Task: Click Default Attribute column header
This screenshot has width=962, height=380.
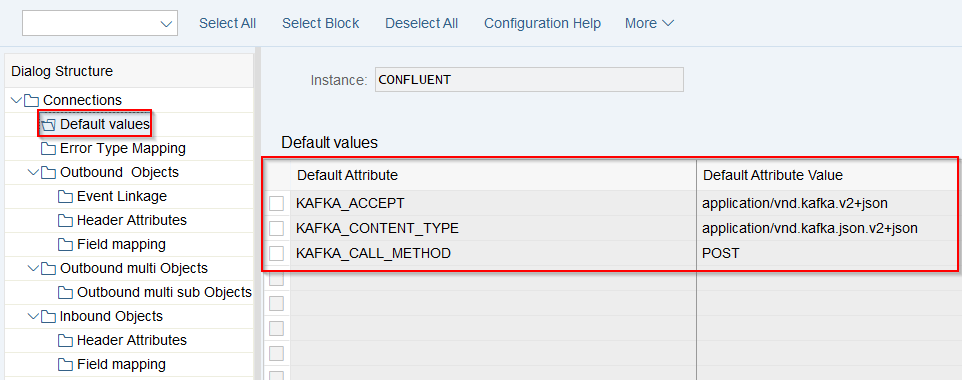Action: pyautogui.click(x=493, y=176)
